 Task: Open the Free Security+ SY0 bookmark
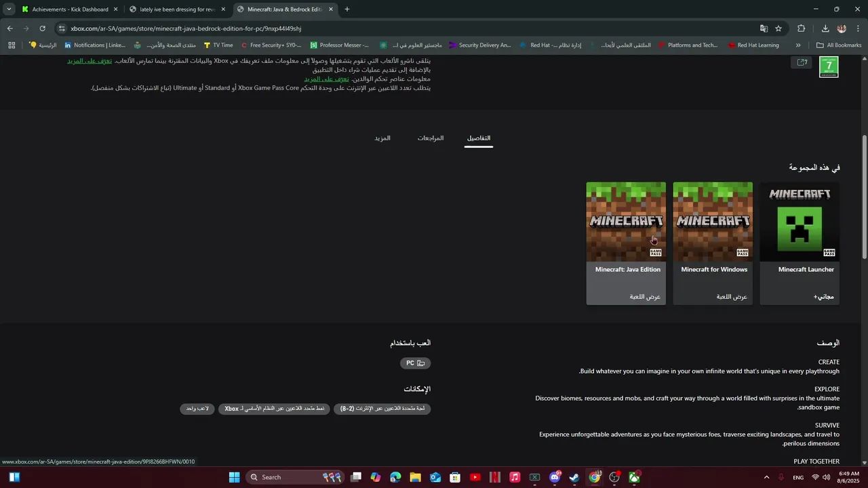tap(271, 45)
